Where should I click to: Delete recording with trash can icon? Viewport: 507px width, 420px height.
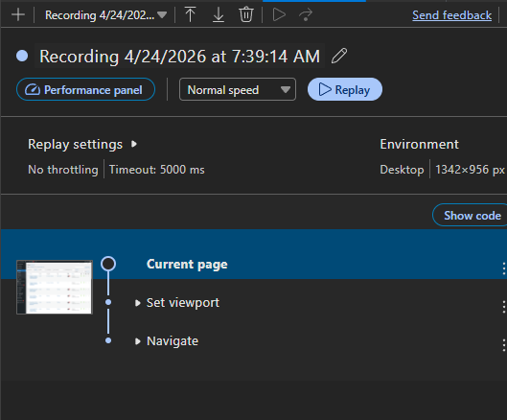(x=246, y=15)
